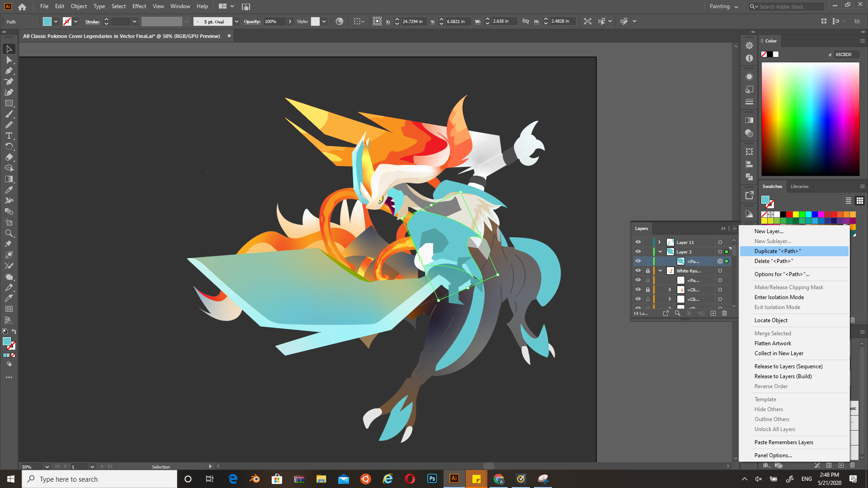
Task: Choose Delete "<Path>" from menu
Action: (x=794, y=261)
